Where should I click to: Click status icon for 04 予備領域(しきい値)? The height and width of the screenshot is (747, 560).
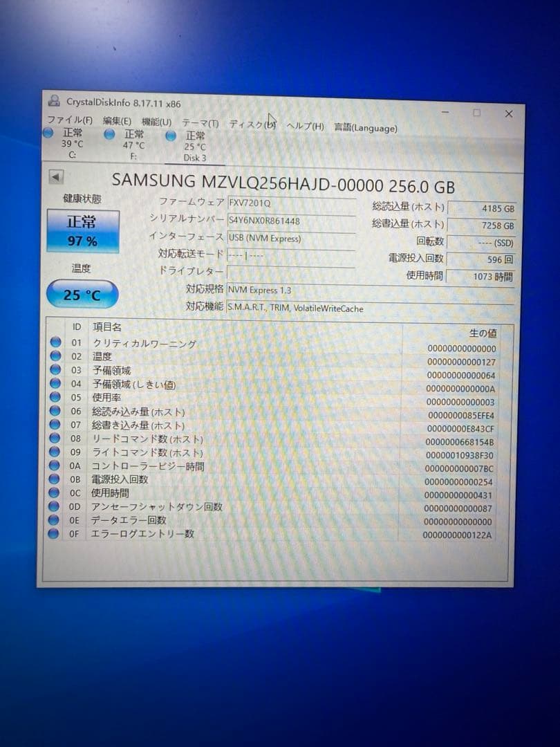point(55,383)
